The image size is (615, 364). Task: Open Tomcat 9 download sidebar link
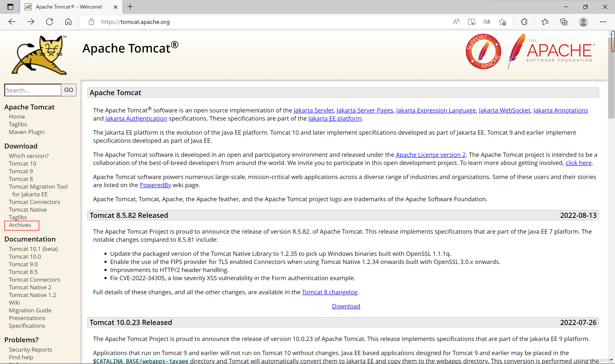[21, 171]
